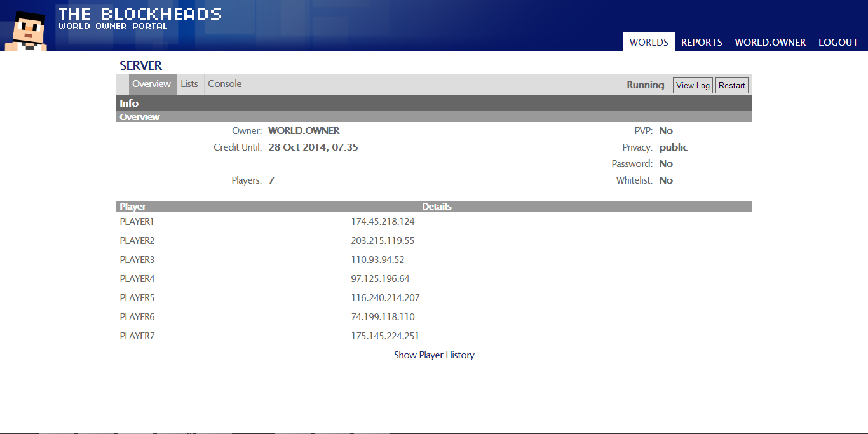Viewport: 868px width, 434px height.
Task: Go to the Reports page
Action: click(x=702, y=42)
